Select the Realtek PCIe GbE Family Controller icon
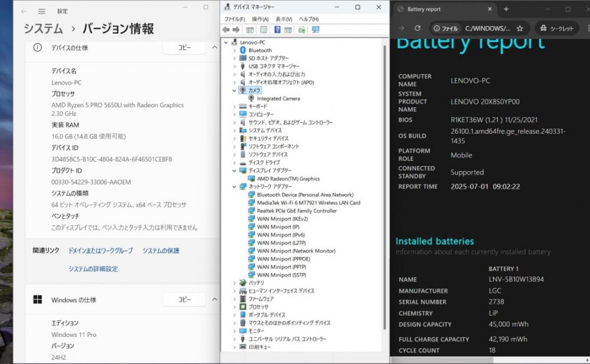Viewport: 590px width, 364px height. click(x=251, y=211)
